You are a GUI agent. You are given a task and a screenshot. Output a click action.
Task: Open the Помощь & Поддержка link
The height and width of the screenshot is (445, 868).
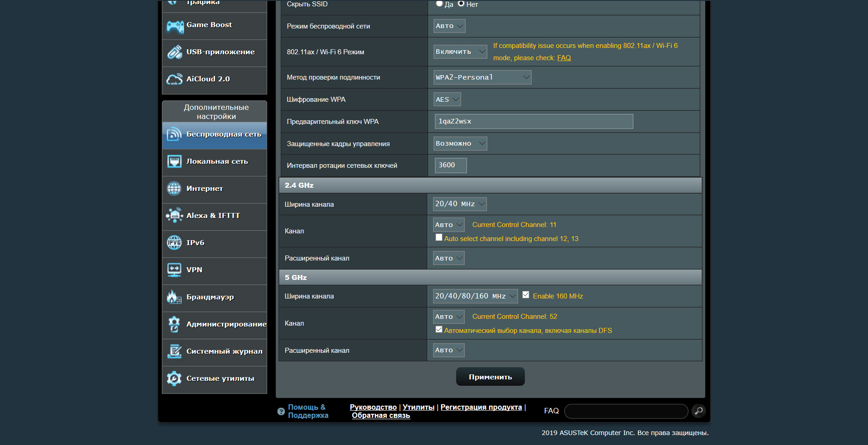(308, 412)
